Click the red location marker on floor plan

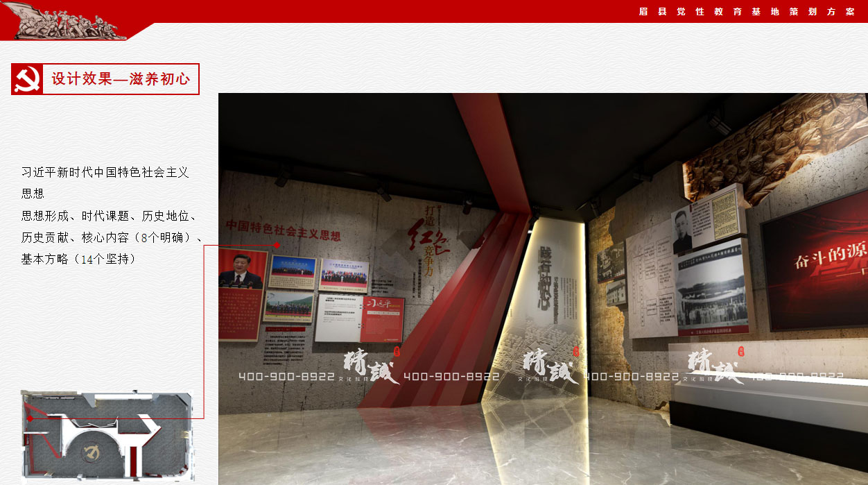pos(30,418)
